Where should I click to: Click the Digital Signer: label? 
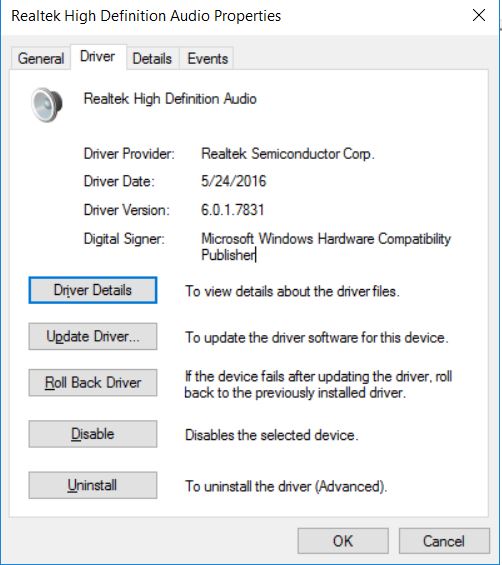124,239
